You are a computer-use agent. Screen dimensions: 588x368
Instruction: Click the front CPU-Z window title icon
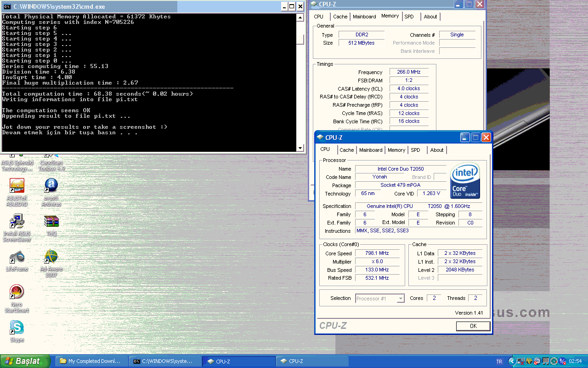[x=320, y=137]
